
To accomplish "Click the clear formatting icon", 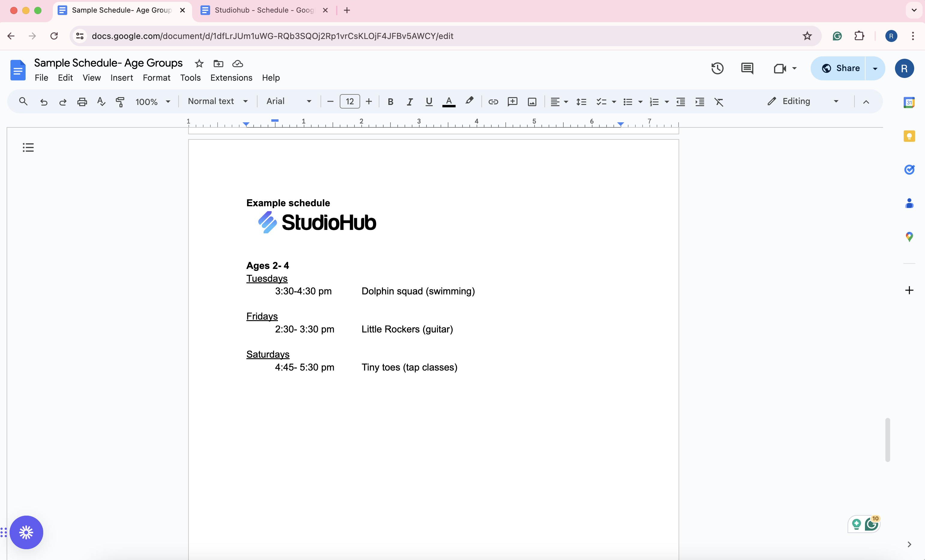I will [x=719, y=102].
